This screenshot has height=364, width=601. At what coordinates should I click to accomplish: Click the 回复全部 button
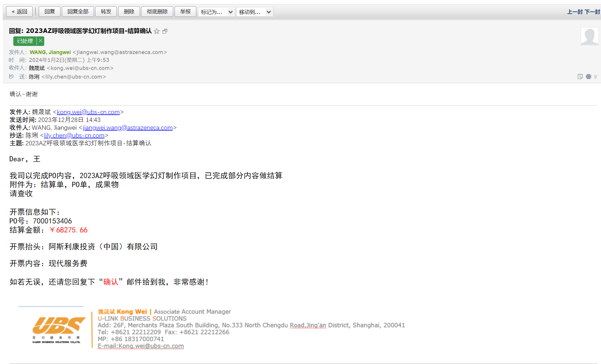78,12
